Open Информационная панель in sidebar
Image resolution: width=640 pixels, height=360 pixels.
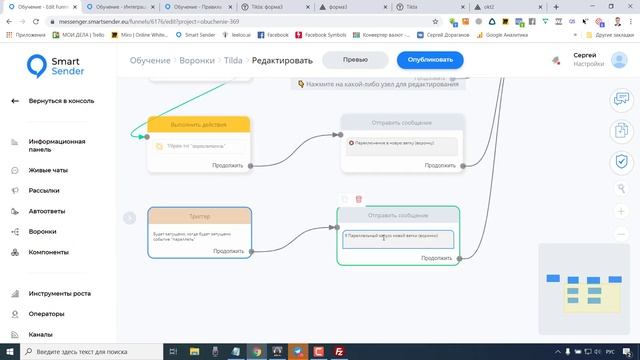[x=57, y=145]
